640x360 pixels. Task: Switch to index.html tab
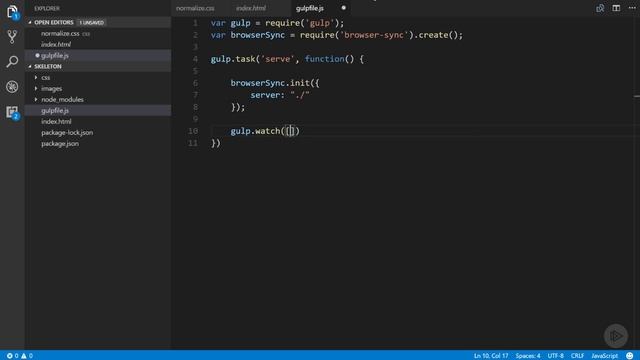click(x=251, y=8)
